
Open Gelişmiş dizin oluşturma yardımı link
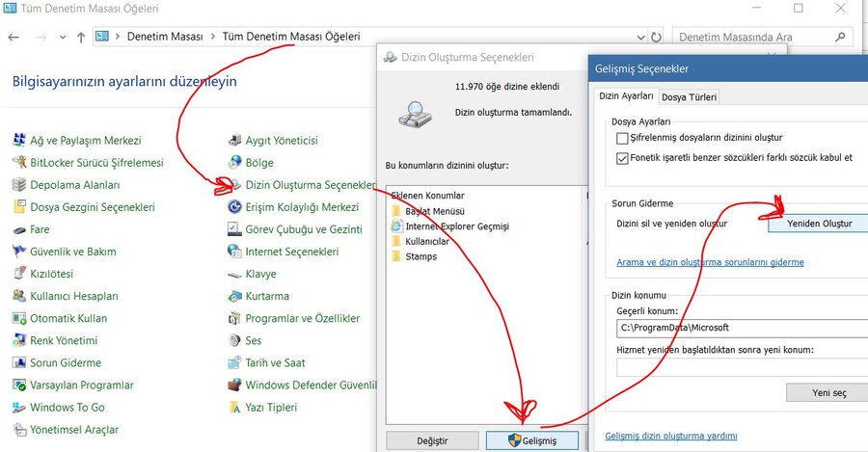[x=671, y=436]
